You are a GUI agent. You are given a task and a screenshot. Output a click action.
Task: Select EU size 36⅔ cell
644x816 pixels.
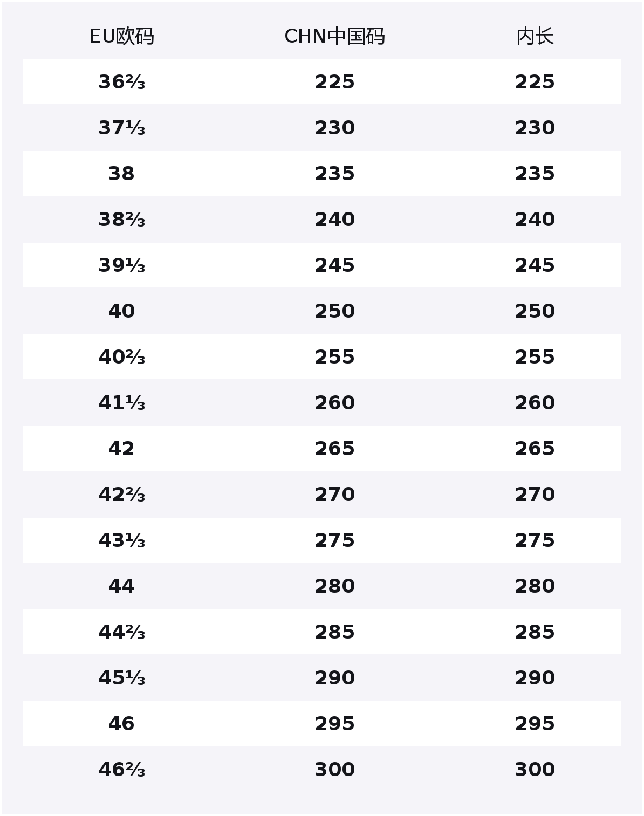click(x=121, y=82)
